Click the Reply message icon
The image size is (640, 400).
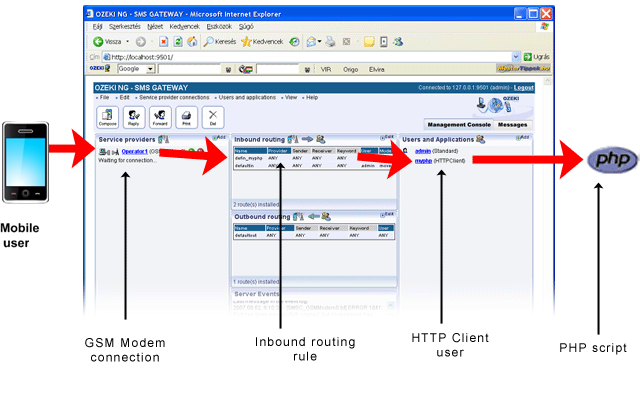point(134,117)
